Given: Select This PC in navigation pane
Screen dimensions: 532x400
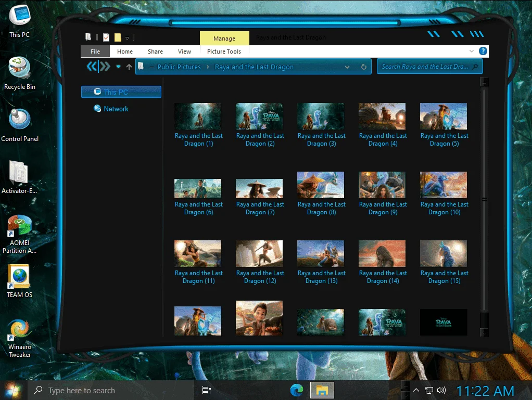Looking at the screenshot, I should click(121, 92).
